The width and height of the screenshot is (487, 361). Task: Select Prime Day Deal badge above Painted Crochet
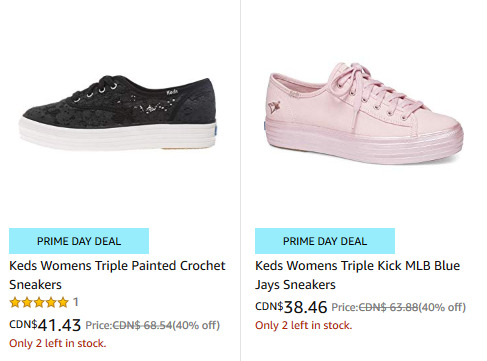tap(79, 241)
